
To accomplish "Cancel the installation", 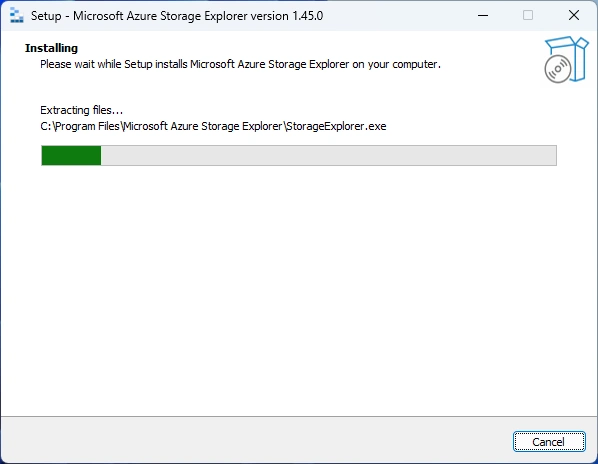I will point(549,442).
